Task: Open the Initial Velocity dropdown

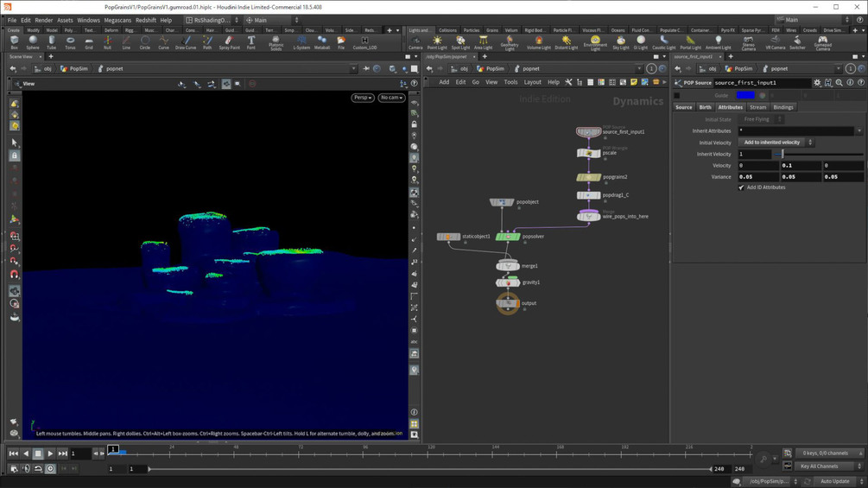Action: pyautogui.click(x=776, y=143)
